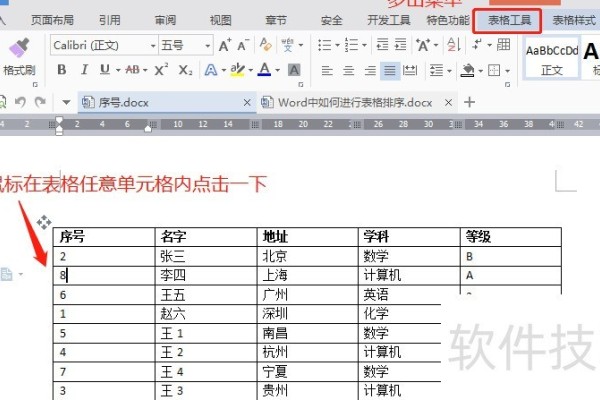This screenshot has width=600, height=400.
Task: Toggle italic formatting
Action: pyautogui.click(x=84, y=70)
